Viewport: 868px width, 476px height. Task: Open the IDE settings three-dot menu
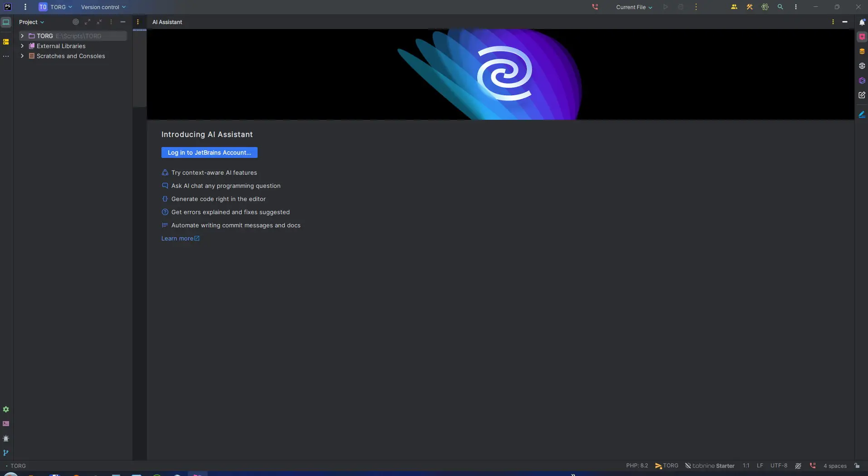point(796,7)
